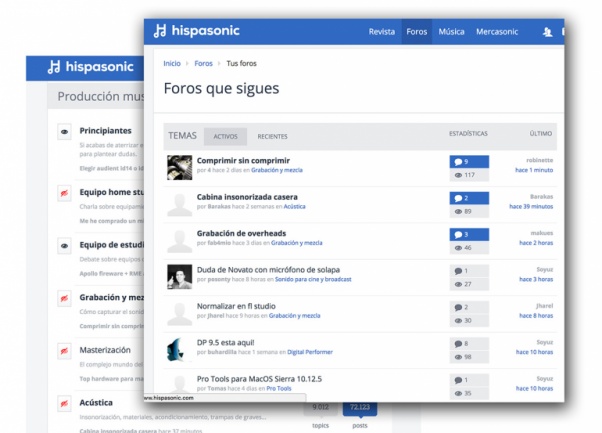Toggle unfollowed eye for Masterización forum
Screen dimensions: 602x433
(64, 351)
